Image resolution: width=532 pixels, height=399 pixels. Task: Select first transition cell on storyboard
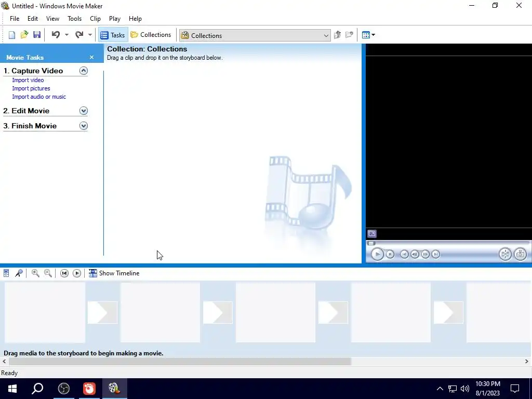pos(102,312)
